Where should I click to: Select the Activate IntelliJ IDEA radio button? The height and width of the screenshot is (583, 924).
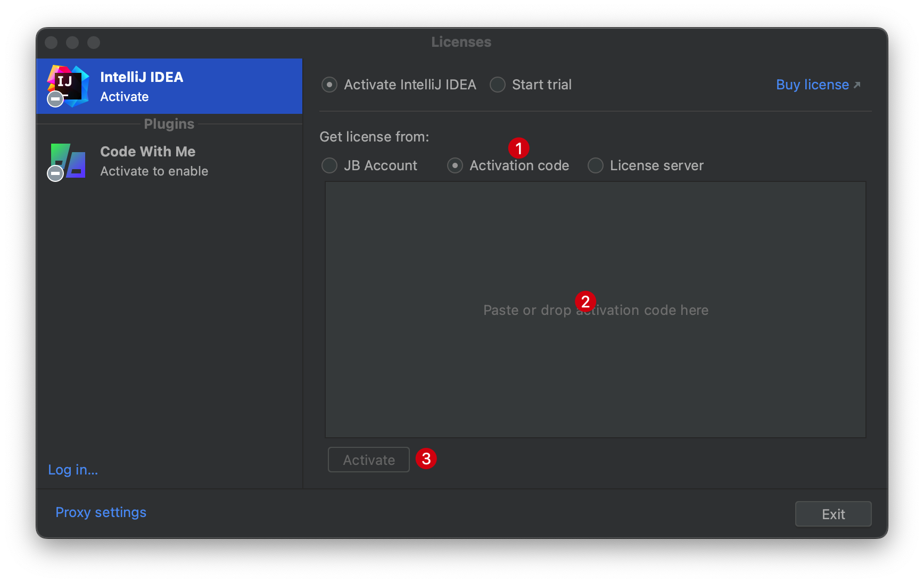pos(329,85)
